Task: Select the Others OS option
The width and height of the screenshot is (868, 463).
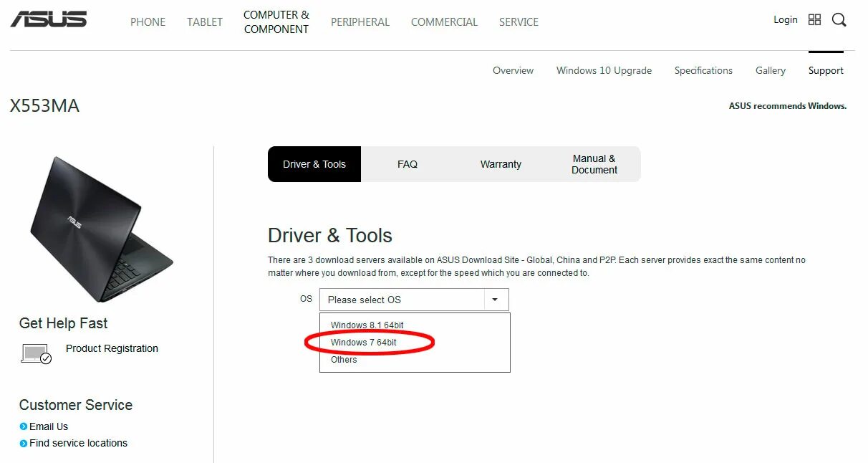Action: (343, 359)
